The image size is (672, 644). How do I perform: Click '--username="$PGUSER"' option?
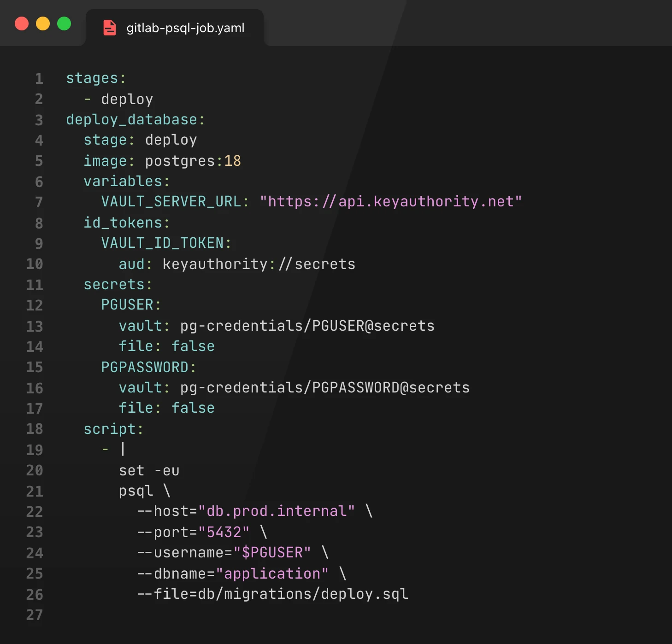point(224,552)
